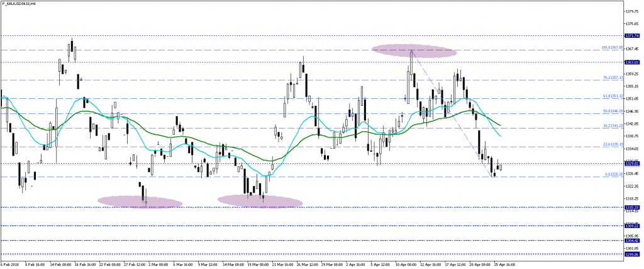Viewport: 644px width, 269px height.
Task: Click the 10 Apr 08:00 time label
Action: [408, 265]
